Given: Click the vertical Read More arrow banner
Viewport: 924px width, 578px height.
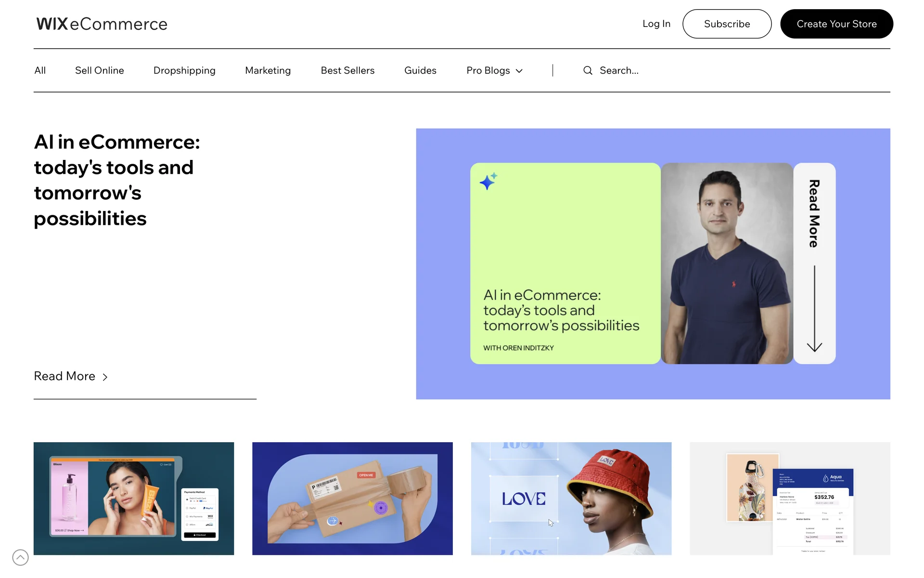Looking at the screenshot, I should [x=814, y=263].
